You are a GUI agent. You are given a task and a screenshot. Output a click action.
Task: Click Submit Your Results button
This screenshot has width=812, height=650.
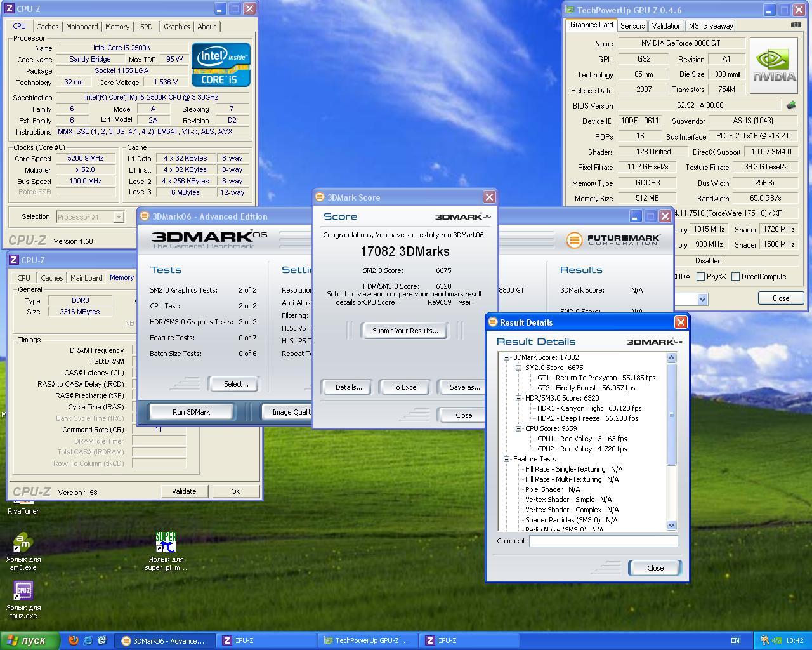[405, 331]
